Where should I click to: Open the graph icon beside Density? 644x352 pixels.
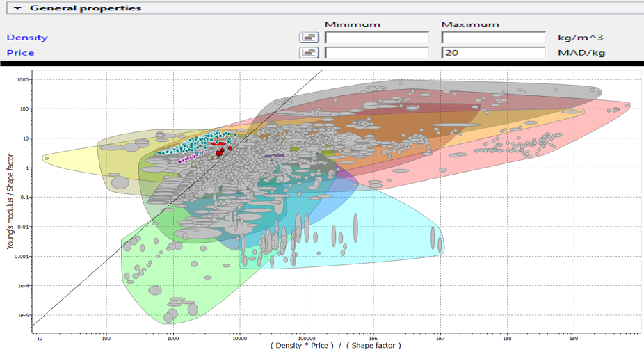[x=309, y=38]
